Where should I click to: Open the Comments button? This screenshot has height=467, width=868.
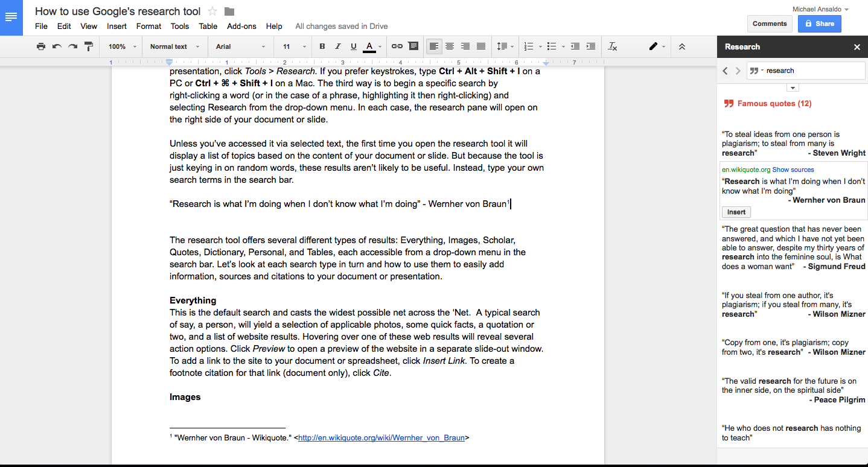(x=770, y=24)
